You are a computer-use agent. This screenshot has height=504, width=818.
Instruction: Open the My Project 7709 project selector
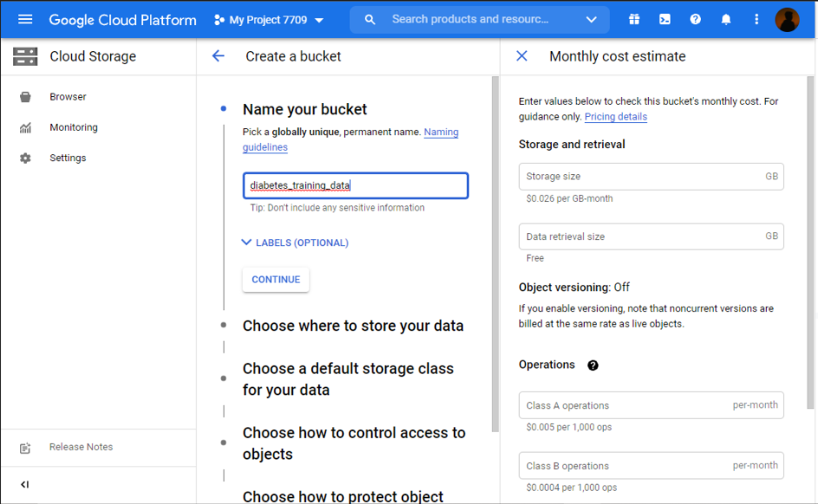pos(269,20)
